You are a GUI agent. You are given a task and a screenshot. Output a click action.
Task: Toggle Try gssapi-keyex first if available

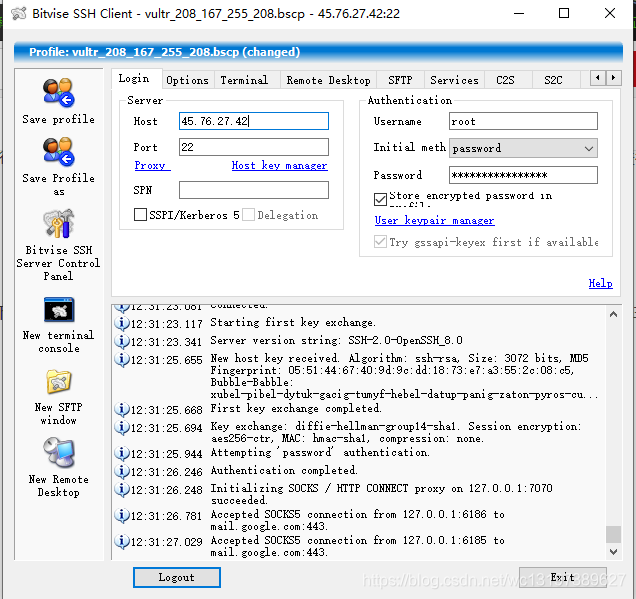[x=380, y=242]
